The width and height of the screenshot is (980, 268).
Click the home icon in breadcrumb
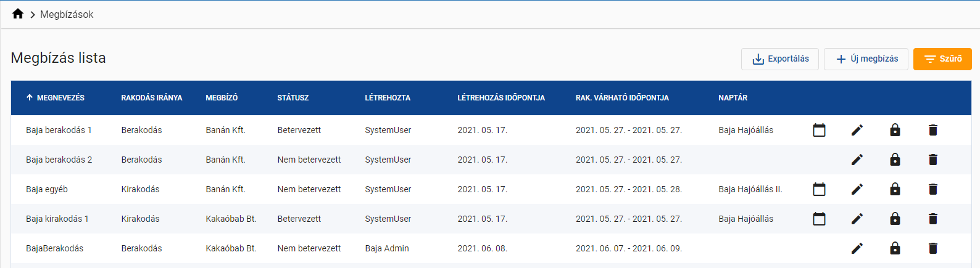click(x=18, y=14)
